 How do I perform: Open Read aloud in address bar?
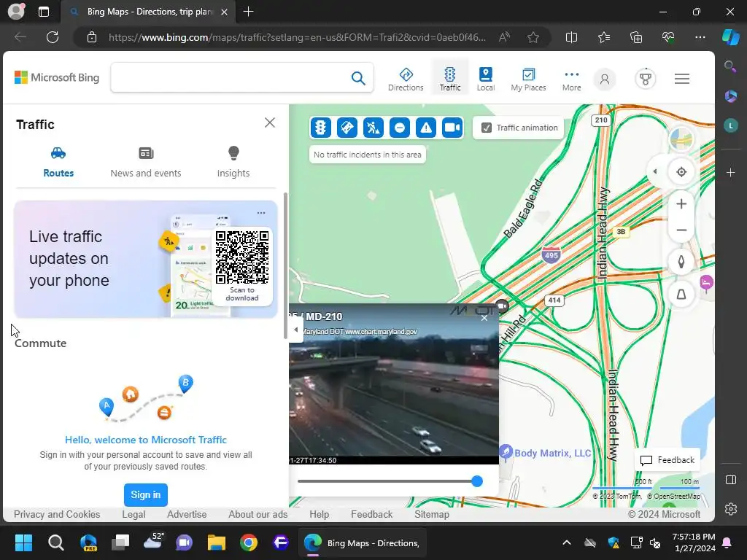(x=504, y=37)
